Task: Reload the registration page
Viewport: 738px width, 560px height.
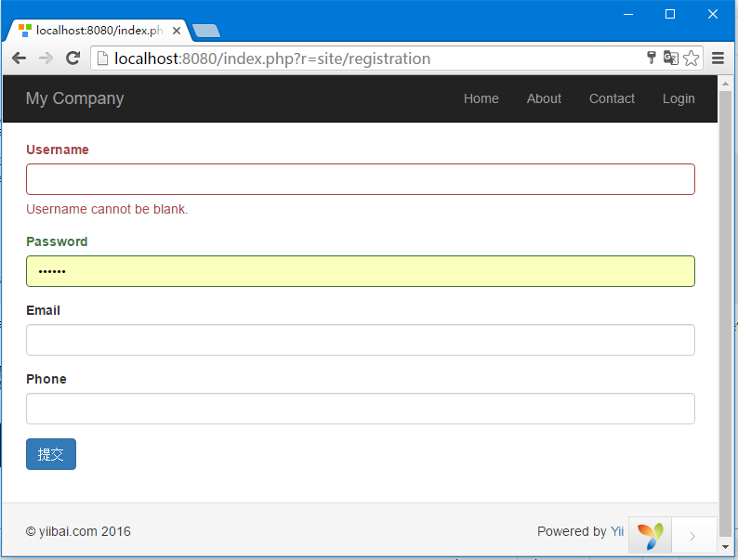Action: (72, 59)
